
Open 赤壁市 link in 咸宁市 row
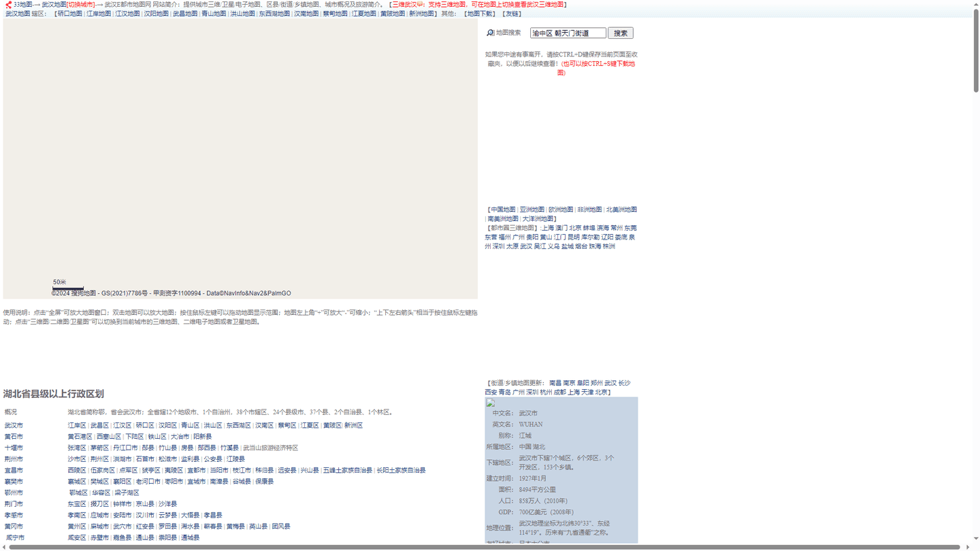pyautogui.click(x=99, y=538)
